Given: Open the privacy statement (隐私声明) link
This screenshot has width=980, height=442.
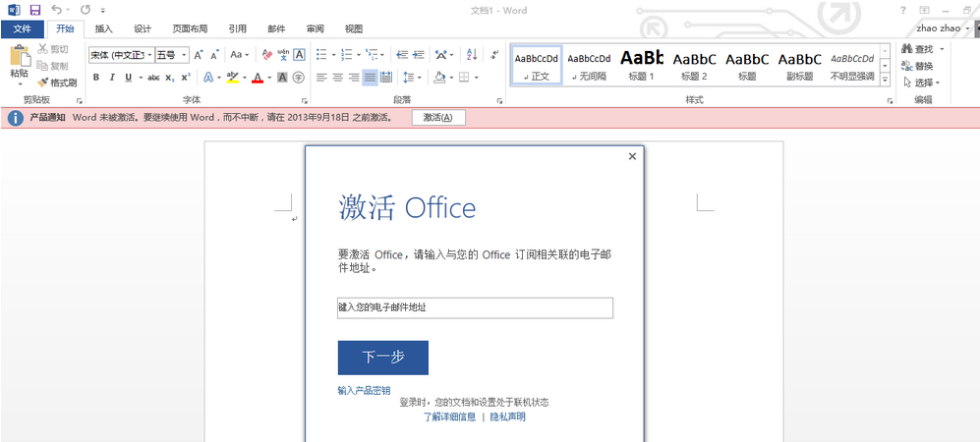Looking at the screenshot, I should tap(507, 416).
